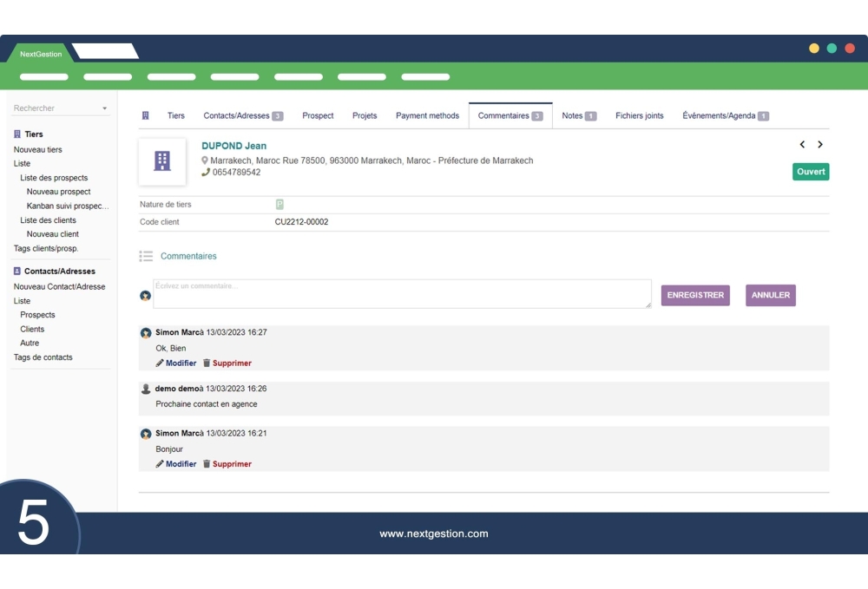Image resolution: width=868 pixels, height=589 pixels.
Task: Open the Kanban suivi prospects link
Action: pos(69,206)
